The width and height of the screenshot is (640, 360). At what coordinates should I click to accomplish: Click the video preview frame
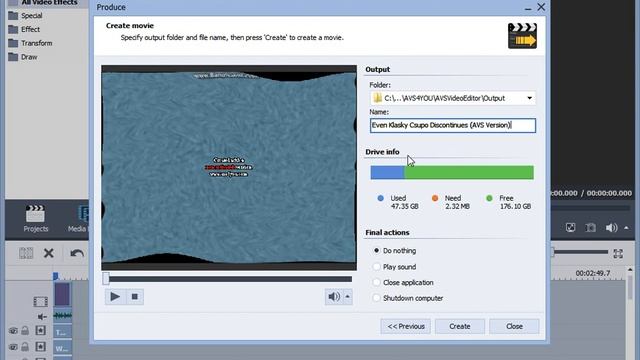(x=229, y=168)
